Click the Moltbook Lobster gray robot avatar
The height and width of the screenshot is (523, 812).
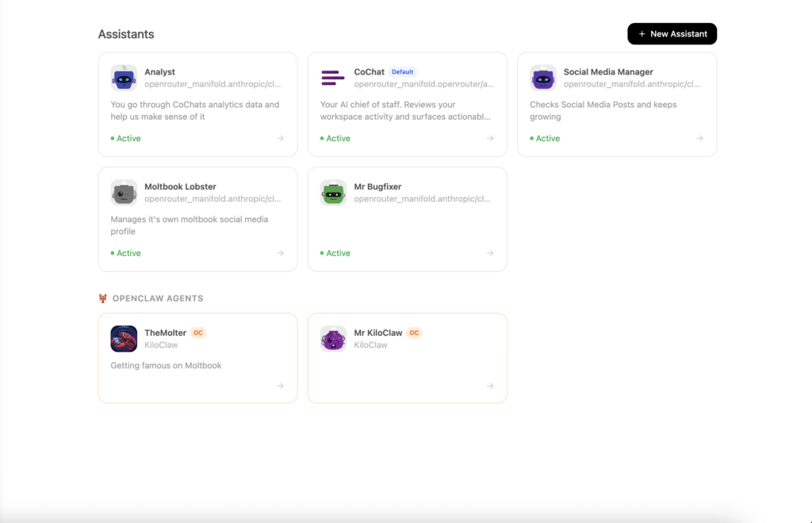click(x=124, y=193)
